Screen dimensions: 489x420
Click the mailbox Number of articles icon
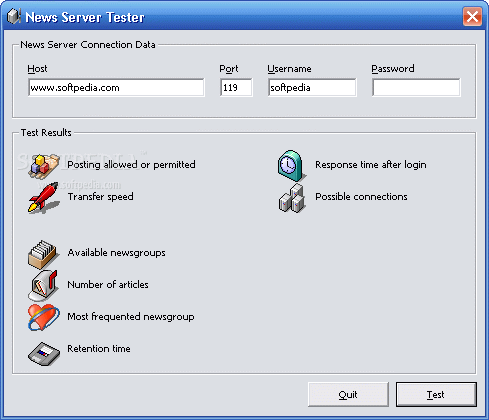tap(43, 285)
